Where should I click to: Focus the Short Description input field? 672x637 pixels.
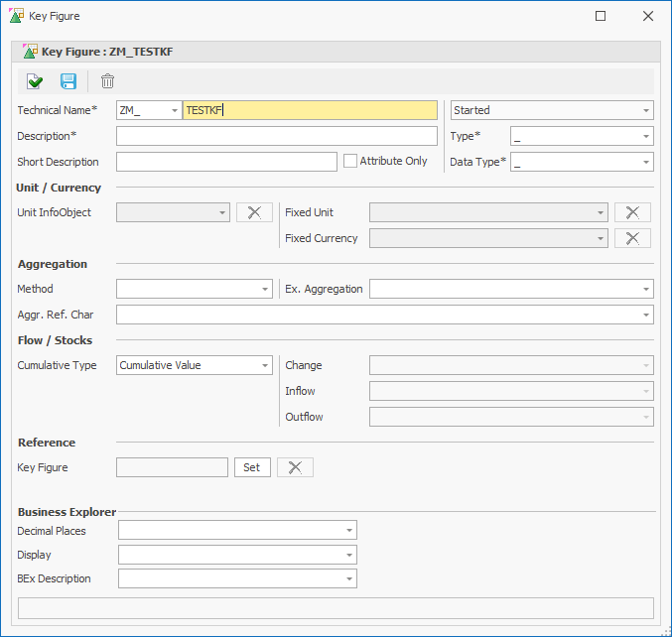226,162
